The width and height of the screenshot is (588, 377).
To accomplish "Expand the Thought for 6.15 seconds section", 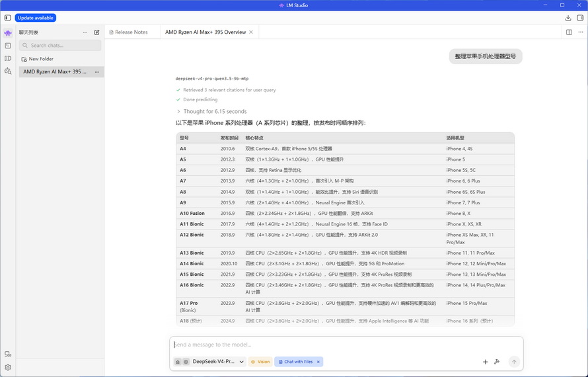I will pyautogui.click(x=212, y=112).
